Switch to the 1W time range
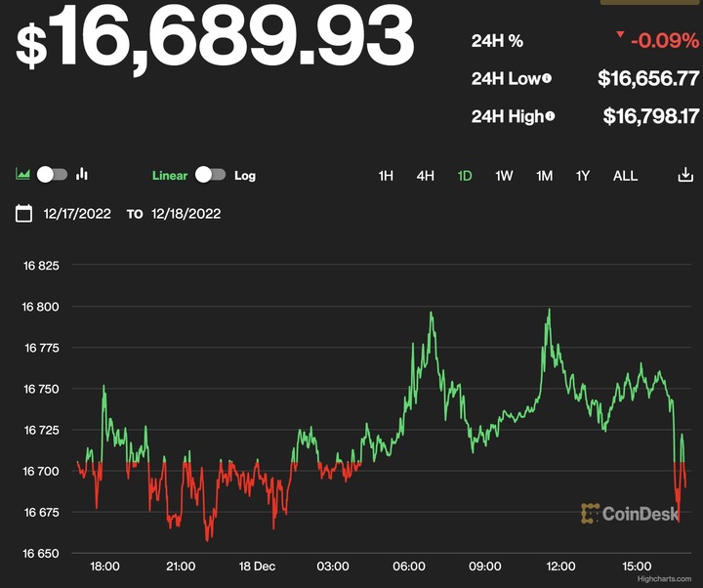The height and width of the screenshot is (588, 703). [504, 176]
